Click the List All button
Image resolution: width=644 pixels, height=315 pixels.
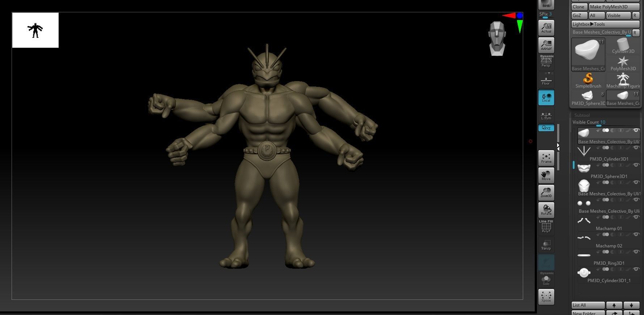click(588, 305)
